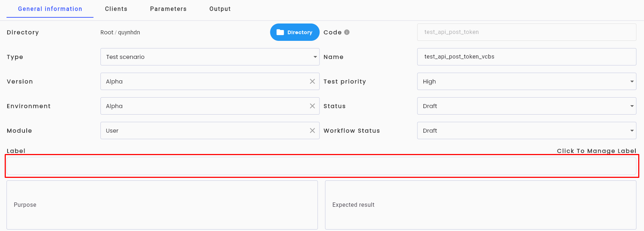Click into the Expected result text area
Viewport: 644px width, 231px height.
480,205
